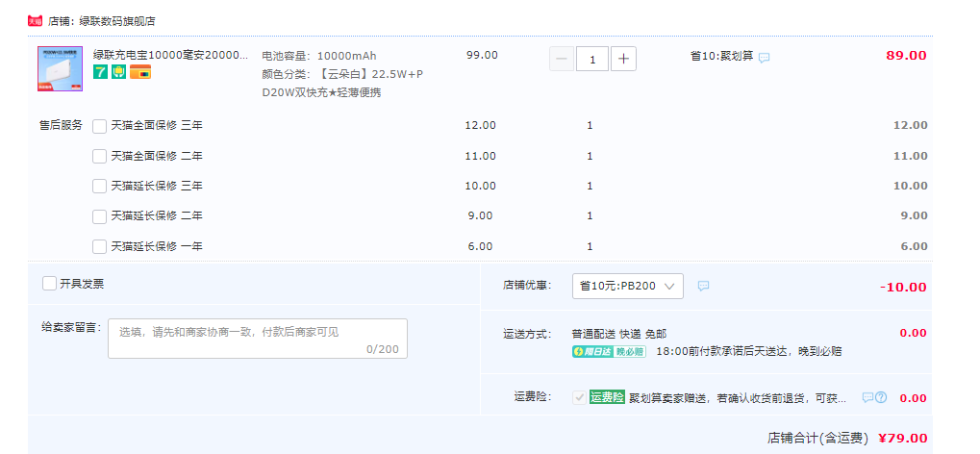
Task: Enable the 开具发票 invoice checkbox
Action: click(x=49, y=284)
